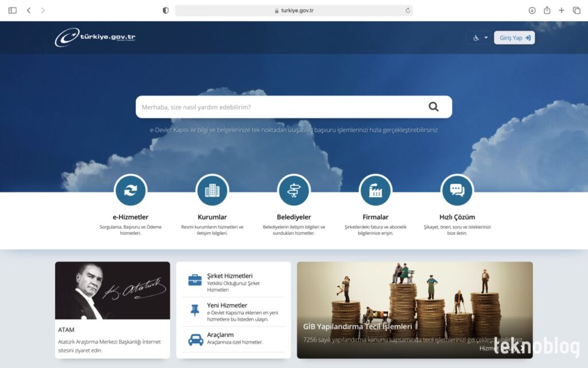Click the magnifying glass search icon
This screenshot has width=588, height=368.
click(433, 106)
